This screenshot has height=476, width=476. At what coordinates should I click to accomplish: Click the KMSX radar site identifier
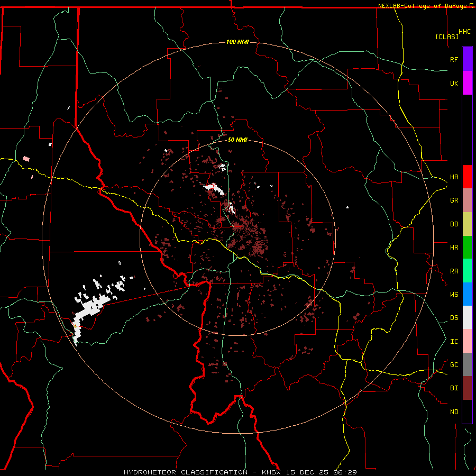click(x=271, y=472)
